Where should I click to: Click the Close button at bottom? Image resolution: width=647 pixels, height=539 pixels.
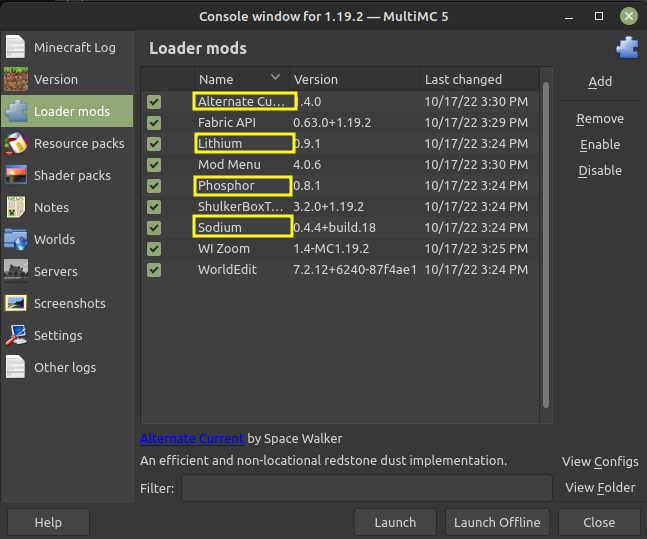(599, 522)
